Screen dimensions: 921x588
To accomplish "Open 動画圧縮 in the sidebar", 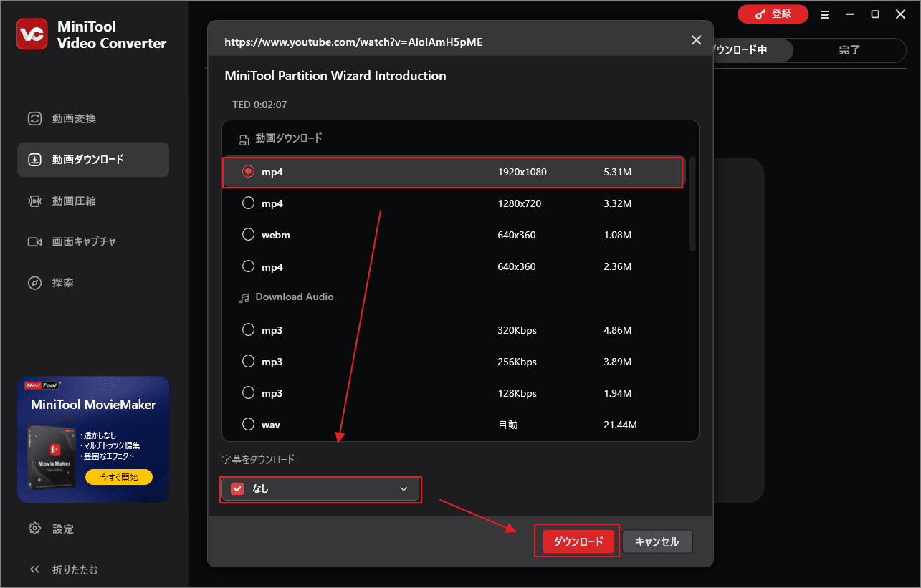I will coord(93,201).
